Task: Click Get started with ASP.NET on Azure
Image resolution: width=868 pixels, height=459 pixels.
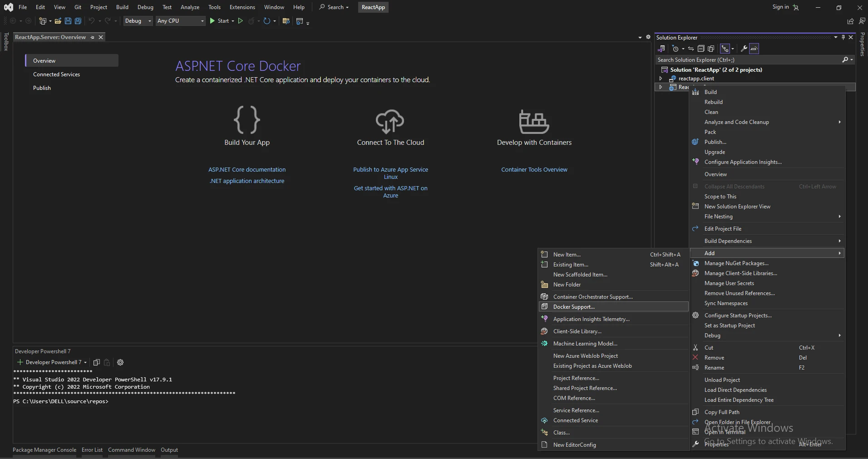Action: 390,192
